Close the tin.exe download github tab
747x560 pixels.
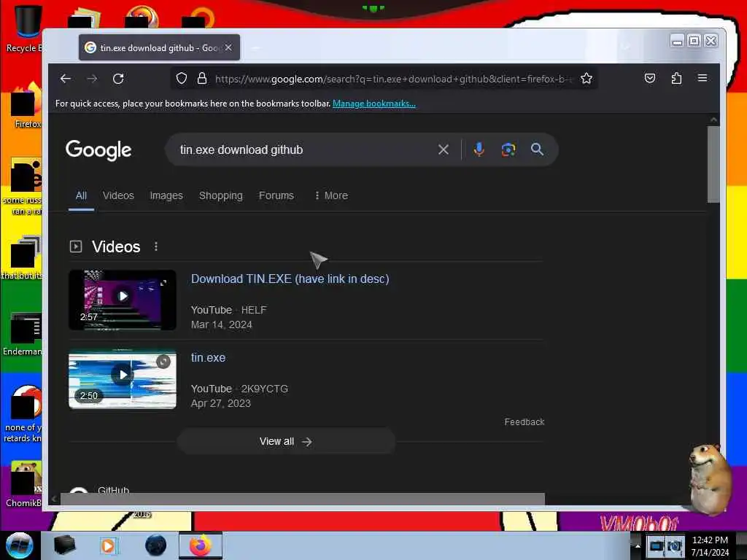228,47
